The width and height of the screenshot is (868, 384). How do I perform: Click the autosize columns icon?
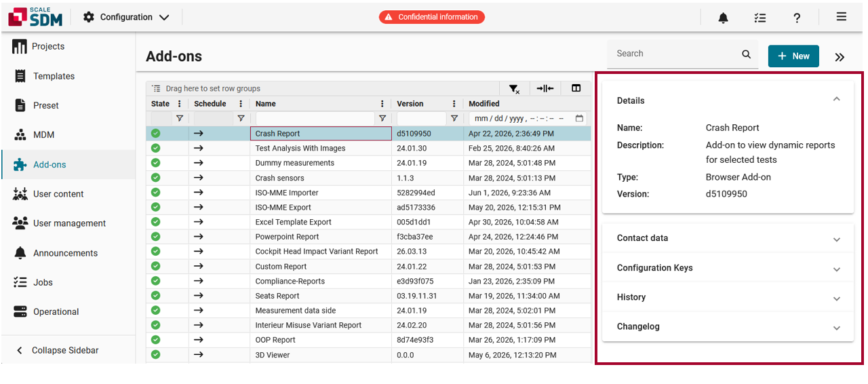545,88
